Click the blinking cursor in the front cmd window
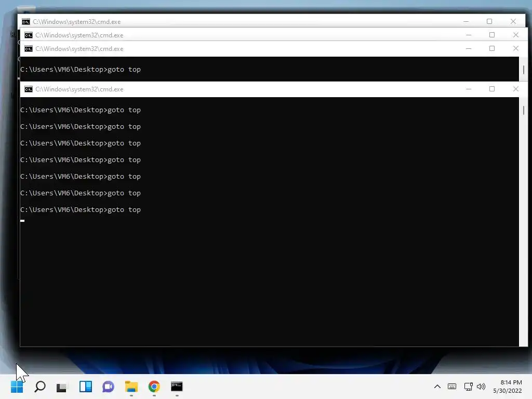The height and width of the screenshot is (399, 532). (22, 221)
